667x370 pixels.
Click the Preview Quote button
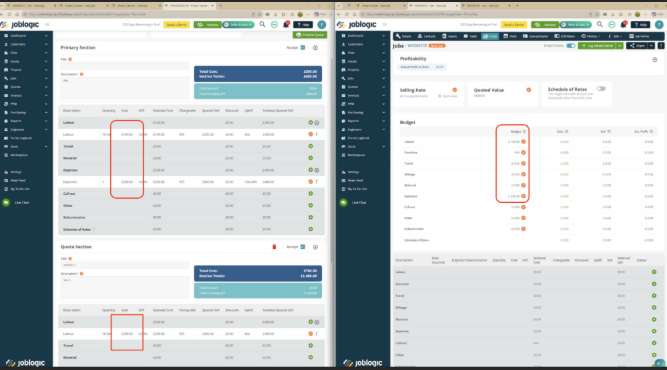pos(310,35)
